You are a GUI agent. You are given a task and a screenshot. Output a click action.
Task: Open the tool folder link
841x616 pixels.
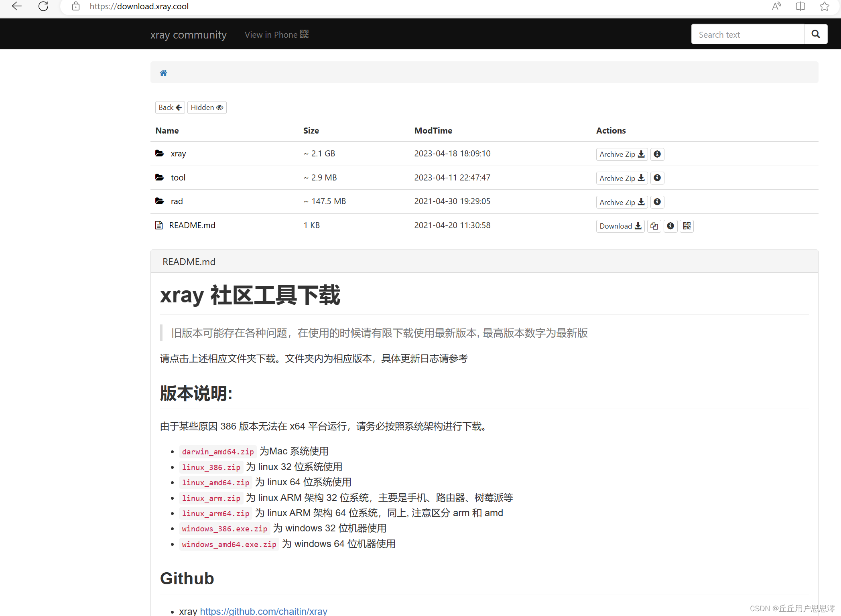point(178,177)
